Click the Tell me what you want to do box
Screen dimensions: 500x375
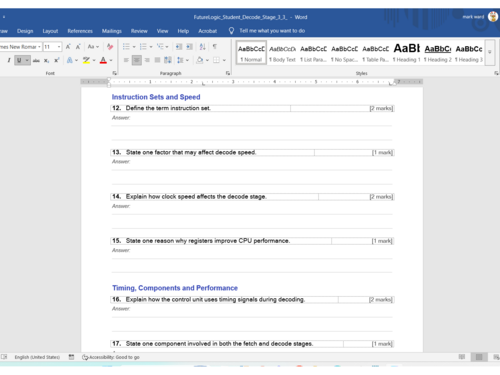(x=272, y=31)
